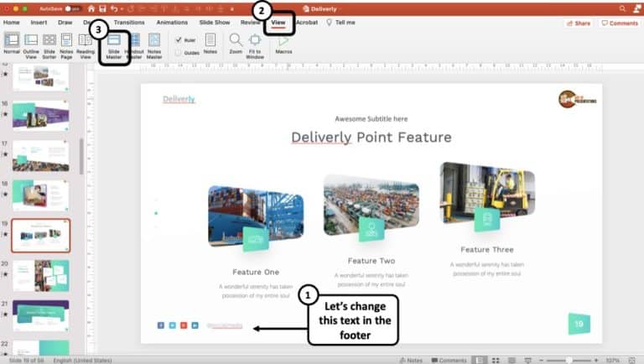Open the Draw tab
This screenshot has height=364, width=644.
coord(65,23)
